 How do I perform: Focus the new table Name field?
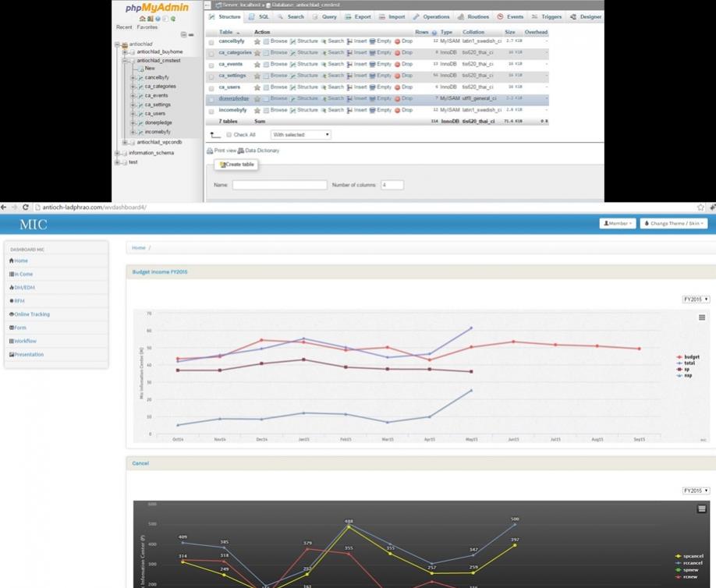tap(279, 185)
